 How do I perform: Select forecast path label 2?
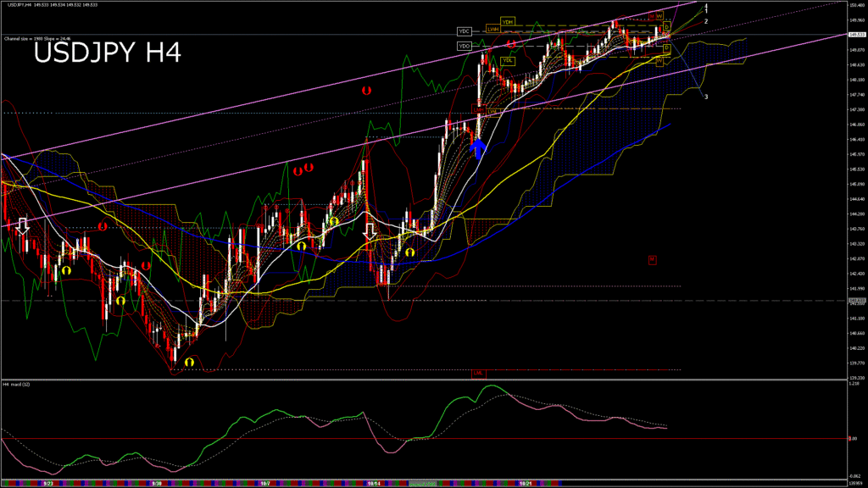pos(706,21)
